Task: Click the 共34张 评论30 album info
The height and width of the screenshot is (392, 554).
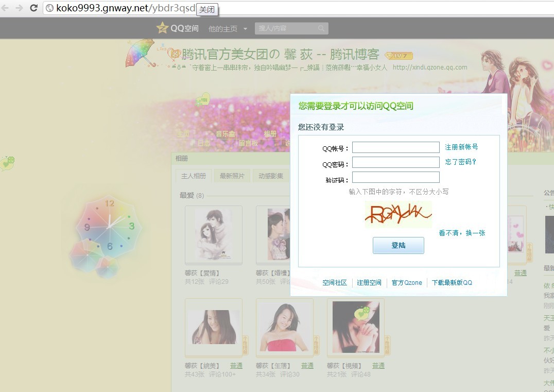Action: click(278, 374)
